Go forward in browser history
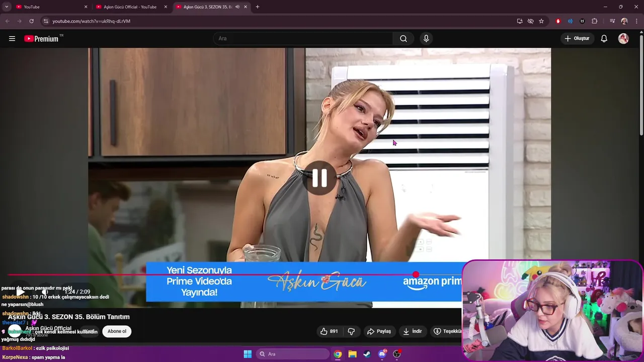The height and width of the screenshot is (362, 644). (x=19, y=21)
